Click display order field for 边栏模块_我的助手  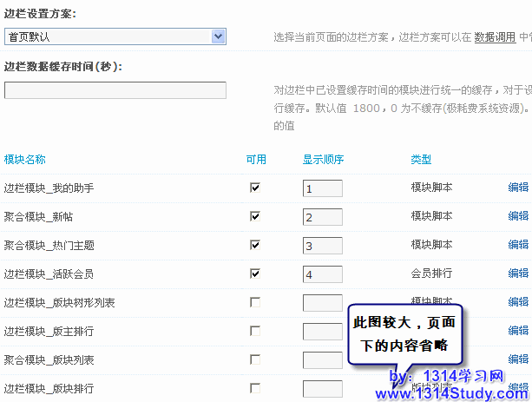[322, 188]
